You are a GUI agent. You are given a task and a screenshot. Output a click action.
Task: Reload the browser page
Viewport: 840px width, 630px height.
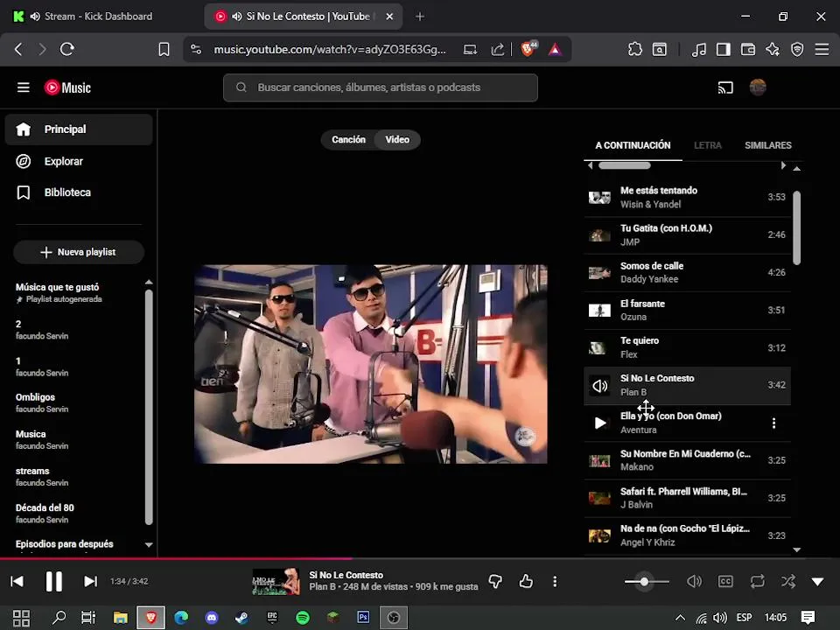(67, 49)
